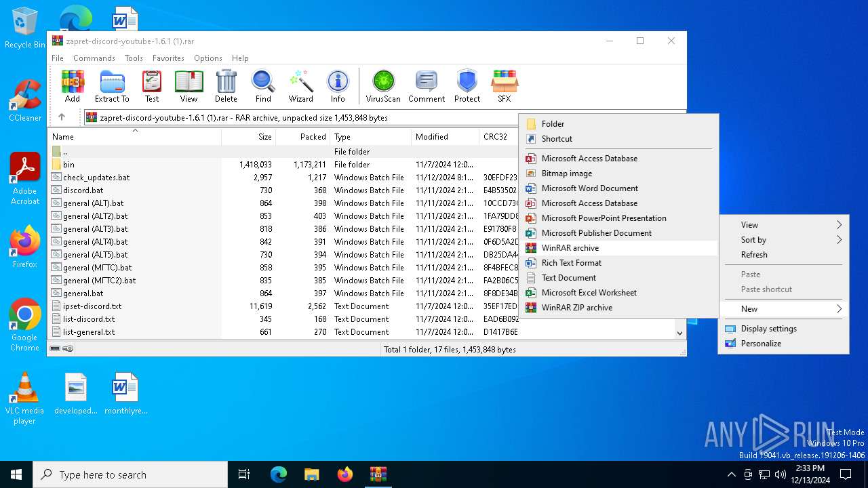
Task: Click the Protect shield icon
Action: 467,86
